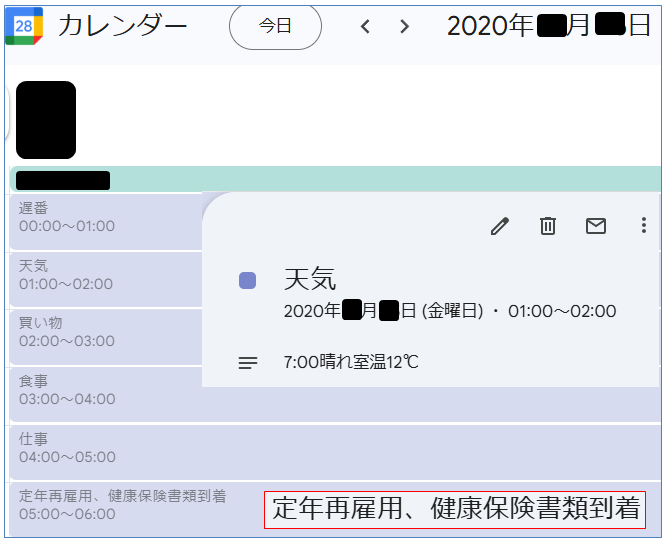Image resolution: width=665 pixels, height=544 pixels.
Task: Open the three-dot options menu in popup
Action: click(644, 226)
